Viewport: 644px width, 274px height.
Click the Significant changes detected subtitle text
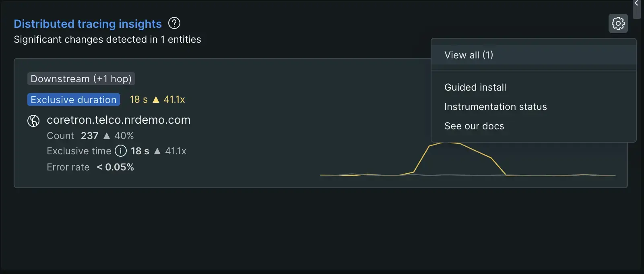pos(107,39)
